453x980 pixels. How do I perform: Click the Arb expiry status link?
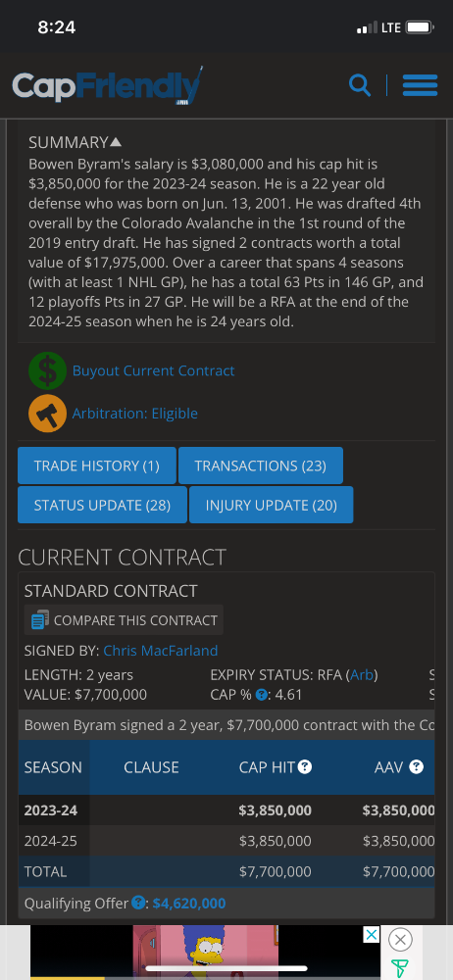coord(362,675)
